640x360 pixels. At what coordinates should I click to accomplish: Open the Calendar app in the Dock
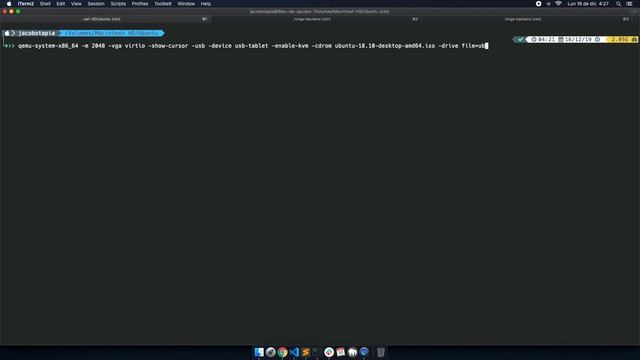(341, 352)
